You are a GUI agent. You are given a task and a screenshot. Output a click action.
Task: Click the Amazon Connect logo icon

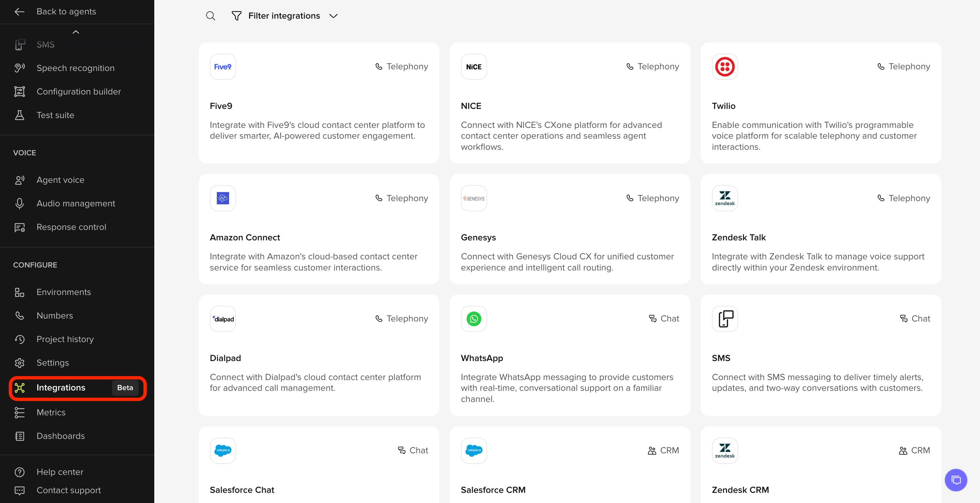tap(223, 198)
